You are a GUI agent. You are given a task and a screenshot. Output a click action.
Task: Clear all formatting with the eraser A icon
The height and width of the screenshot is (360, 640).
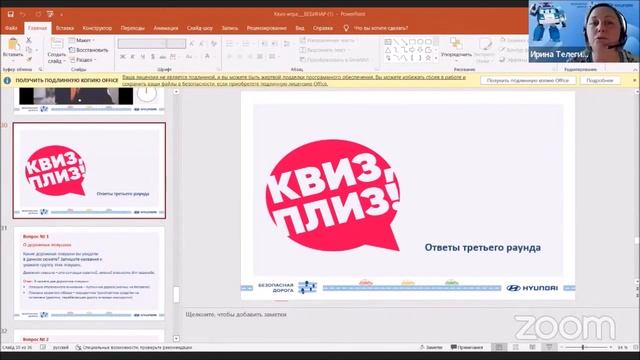[213, 43]
